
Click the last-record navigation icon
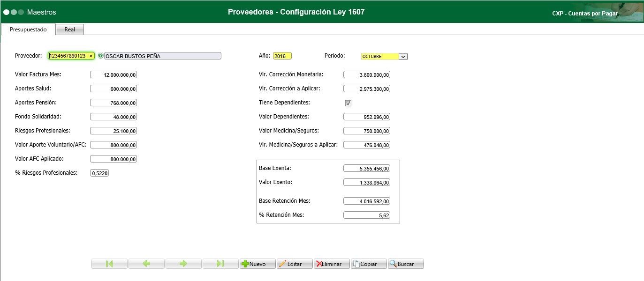tap(220, 263)
